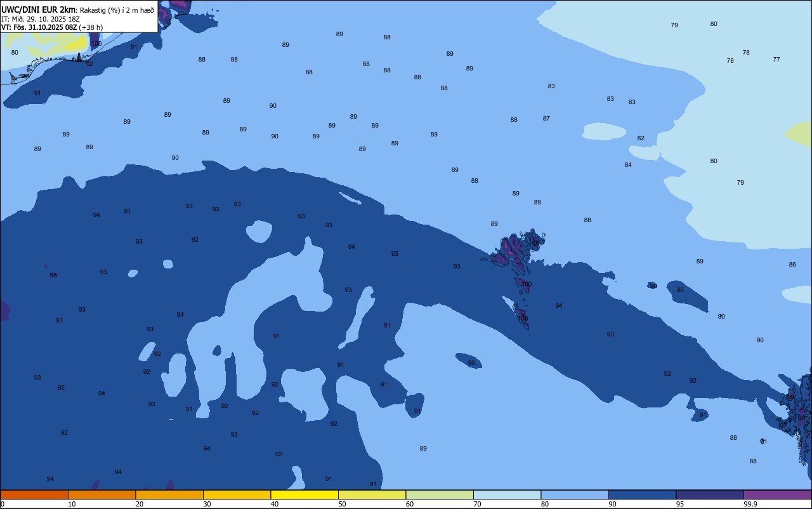Click the legend tick label '10'
812x509 pixels.
point(72,504)
